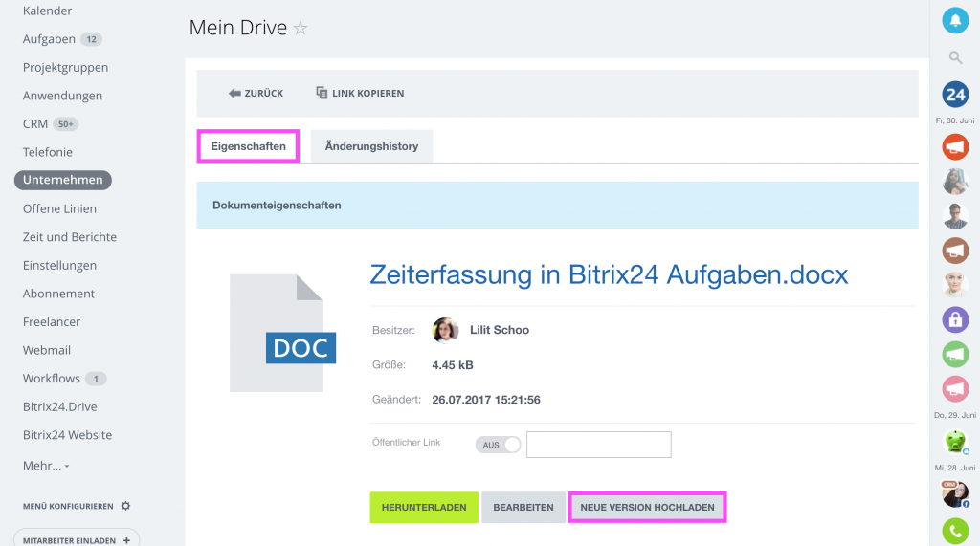The width and height of the screenshot is (980, 546).
Task: Click the green phone call icon
Action: pyautogui.click(x=955, y=531)
